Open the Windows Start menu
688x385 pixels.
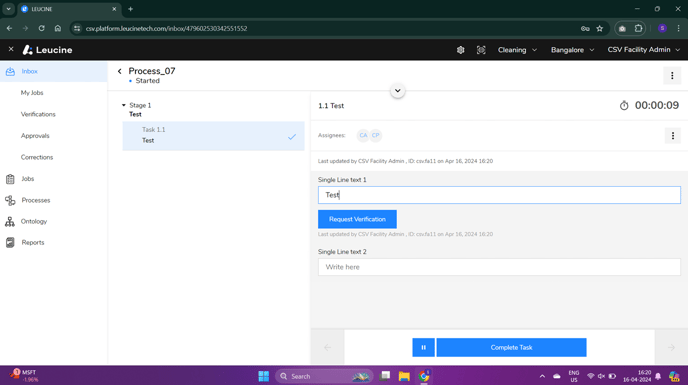(264, 376)
